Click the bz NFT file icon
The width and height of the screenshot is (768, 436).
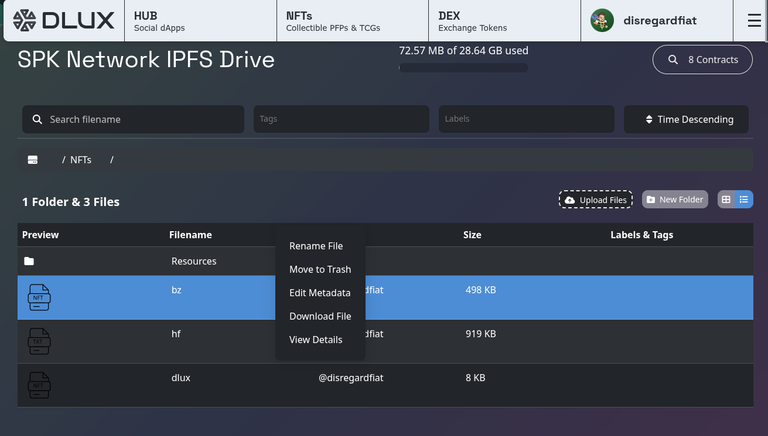coord(39,297)
